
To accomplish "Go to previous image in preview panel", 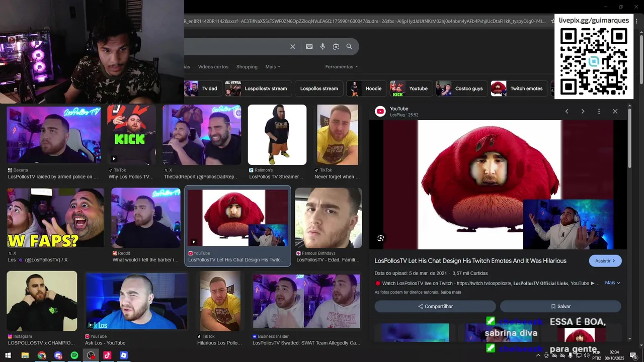I will 567,111.
